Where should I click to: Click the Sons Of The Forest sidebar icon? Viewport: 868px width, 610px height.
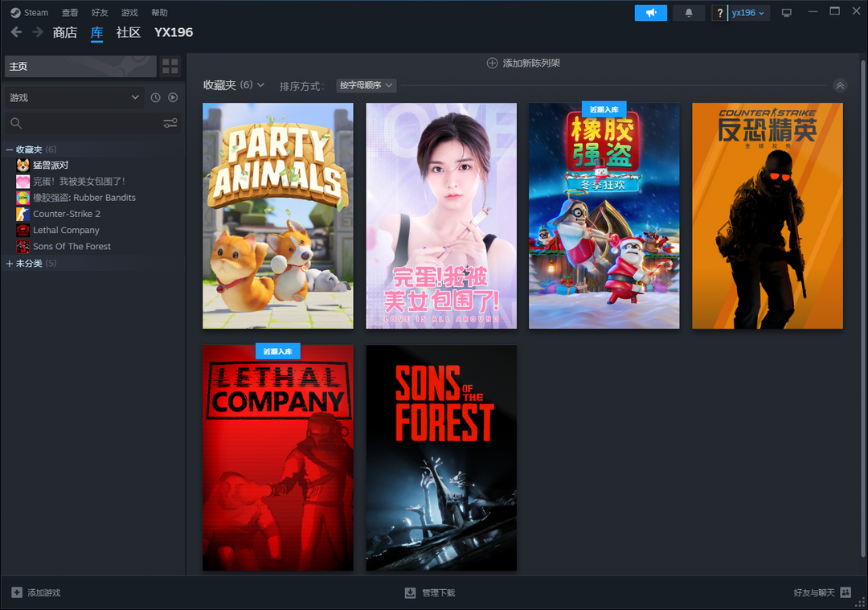tap(23, 246)
